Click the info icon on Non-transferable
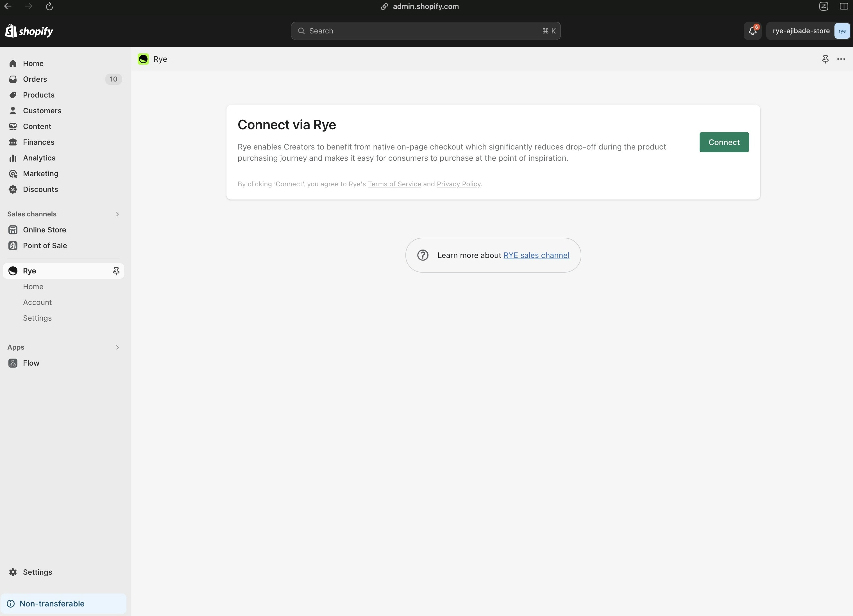853x616 pixels. pyautogui.click(x=11, y=604)
